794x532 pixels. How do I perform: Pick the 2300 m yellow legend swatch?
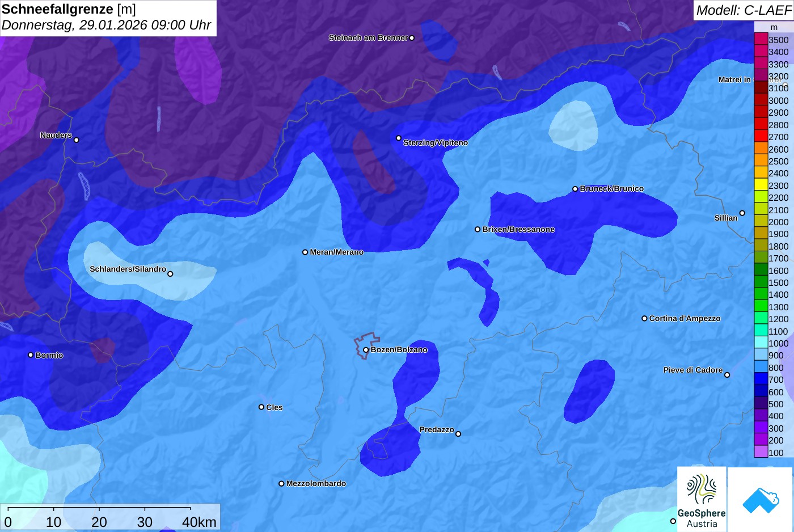[761, 185]
